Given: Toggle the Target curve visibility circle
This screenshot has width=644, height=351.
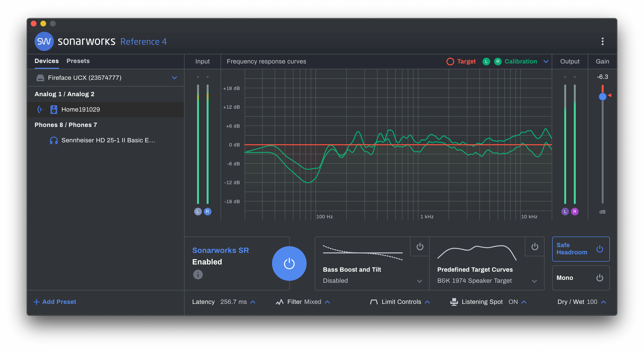Looking at the screenshot, I should point(450,61).
